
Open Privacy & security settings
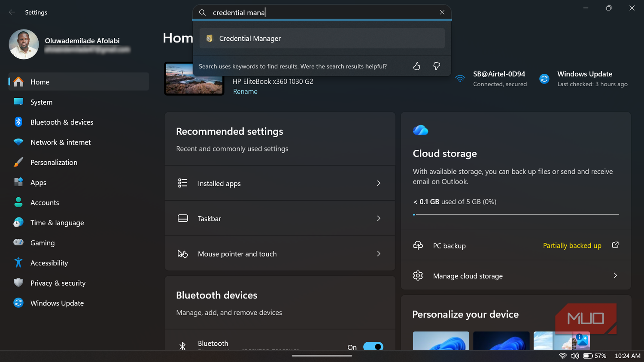point(79,283)
